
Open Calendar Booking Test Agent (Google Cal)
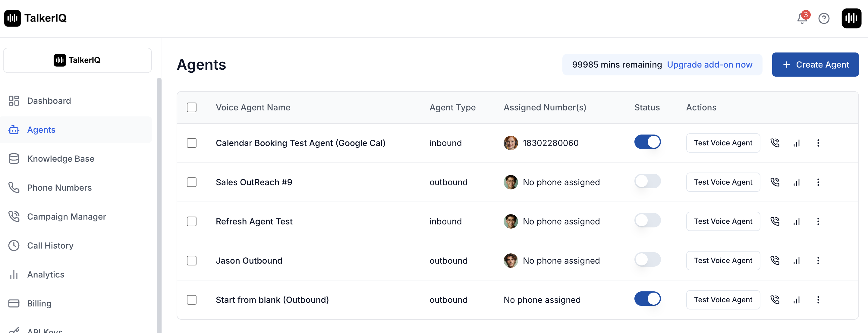pyautogui.click(x=300, y=143)
